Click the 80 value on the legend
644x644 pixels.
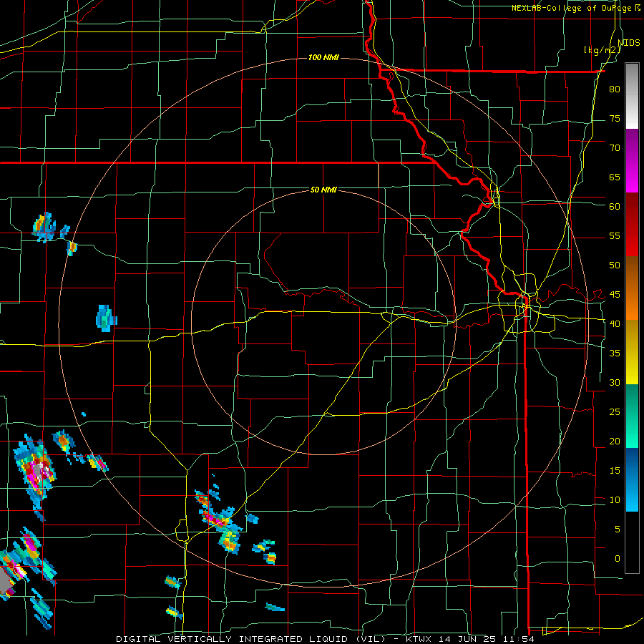click(x=615, y=89)
